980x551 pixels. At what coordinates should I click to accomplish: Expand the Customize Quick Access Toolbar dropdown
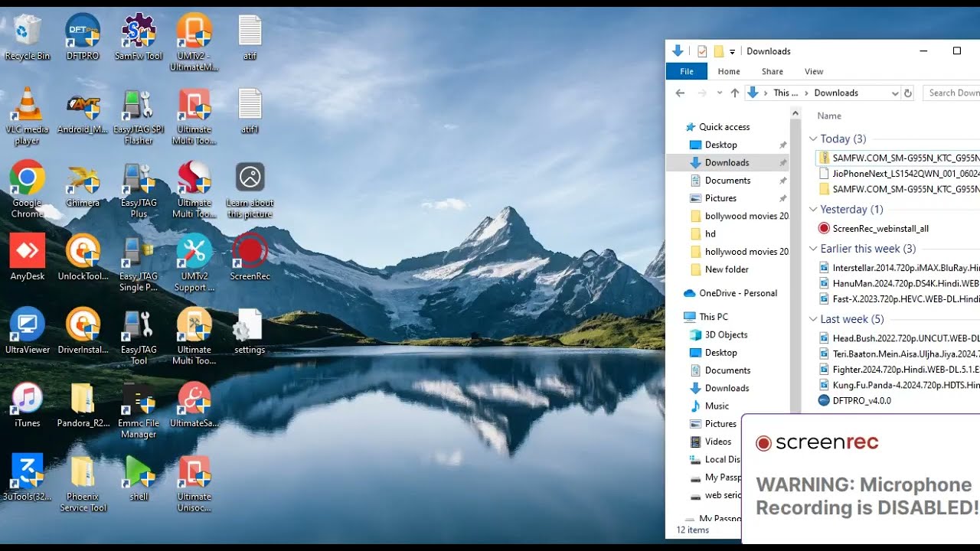click(x=733, y=51)
